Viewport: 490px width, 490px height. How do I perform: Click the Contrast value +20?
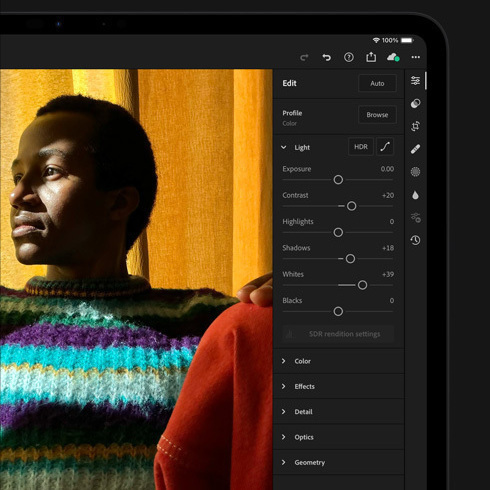(x=388, y=195)
